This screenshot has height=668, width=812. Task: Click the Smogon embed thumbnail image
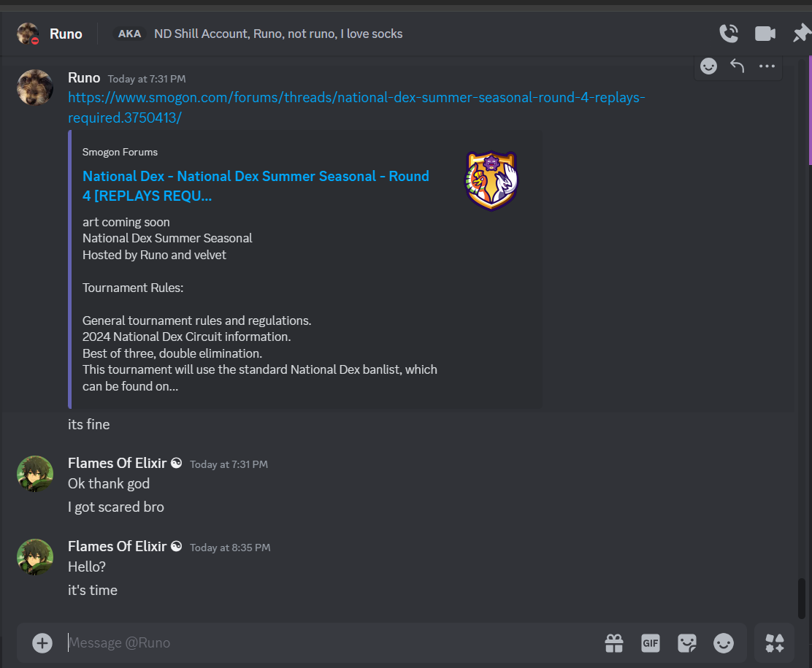point(491,181)
